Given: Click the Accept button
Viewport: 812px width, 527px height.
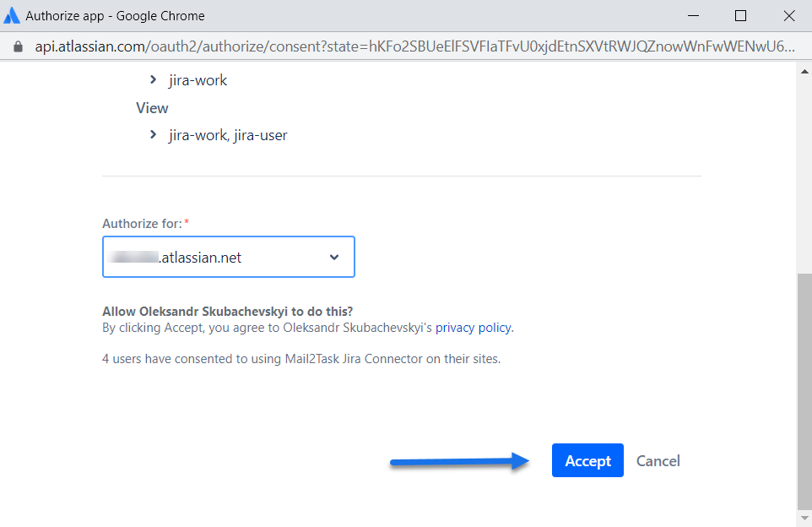Looking at the screenshot, I should (587, 460).
